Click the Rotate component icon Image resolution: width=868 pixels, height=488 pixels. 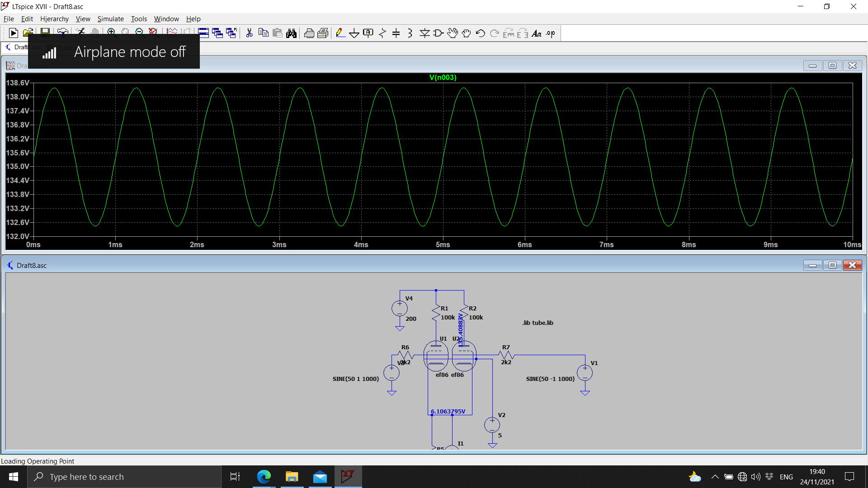pyautogui.click(x=509, y=33)
